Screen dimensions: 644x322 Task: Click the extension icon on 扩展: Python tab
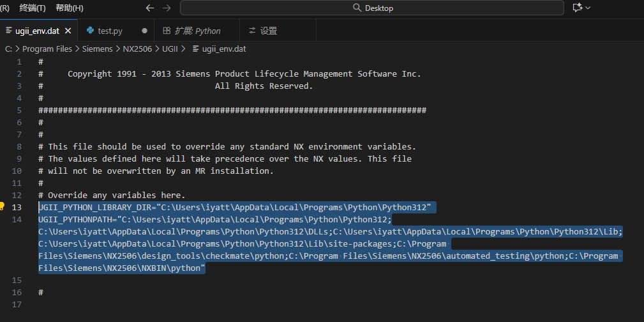[167, 31]
